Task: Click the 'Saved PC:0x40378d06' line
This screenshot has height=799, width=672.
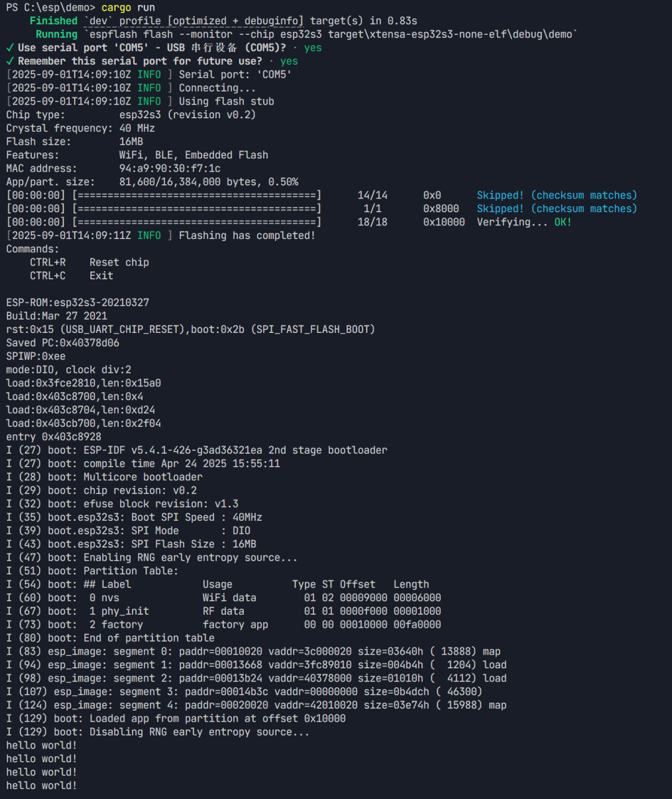Action: point(63,343)
